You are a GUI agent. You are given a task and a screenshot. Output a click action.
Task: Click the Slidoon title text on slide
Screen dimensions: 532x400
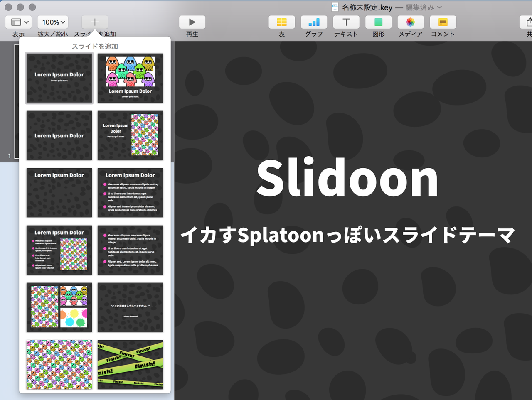tap(347, 178)
